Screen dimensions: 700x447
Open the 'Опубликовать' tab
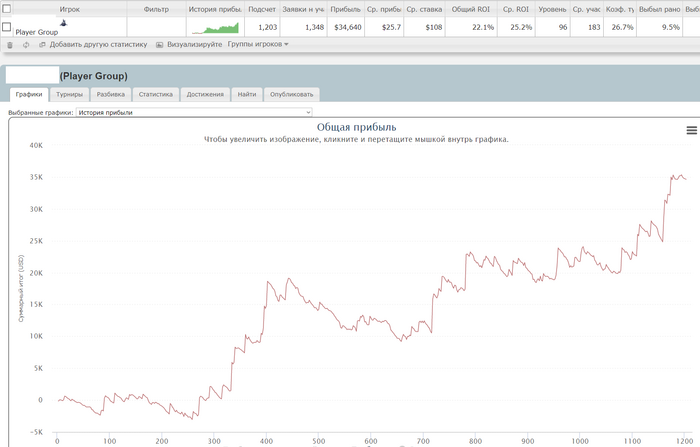pyautogui.click(x=292, y=94)
